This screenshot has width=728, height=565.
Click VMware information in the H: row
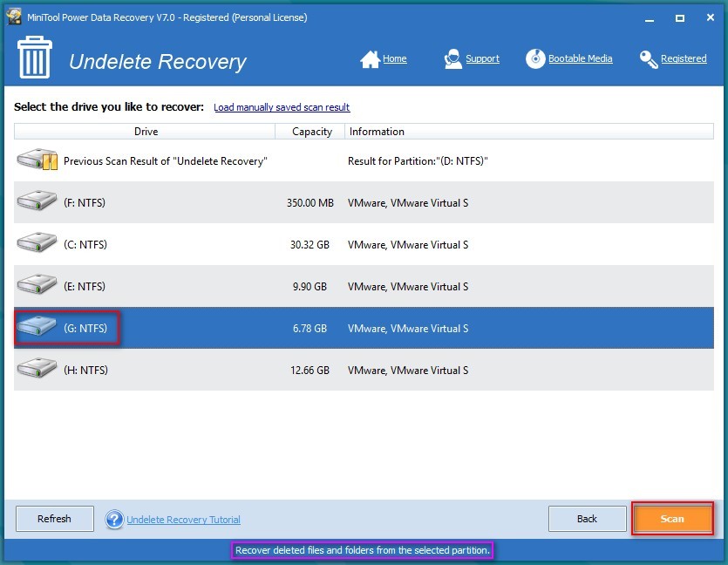[x=408, y=370]
